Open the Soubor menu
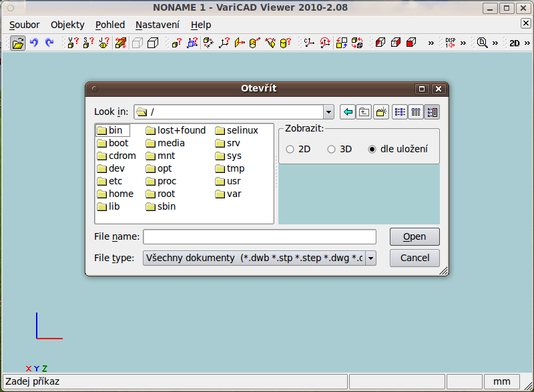534x392 pixels. point(25,25)
